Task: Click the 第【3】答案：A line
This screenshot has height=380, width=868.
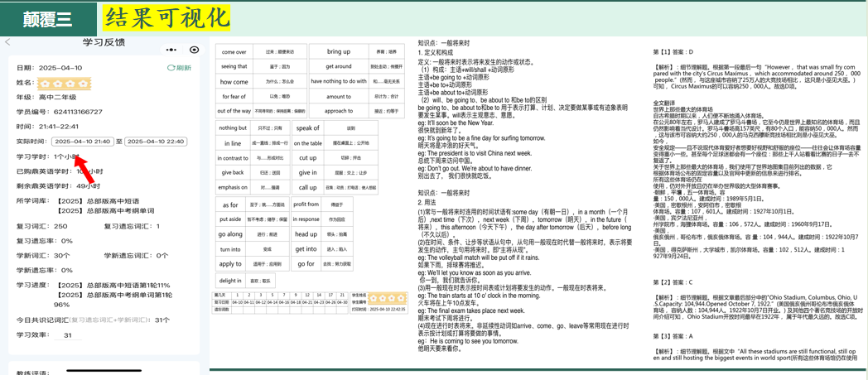Action: 673,336
